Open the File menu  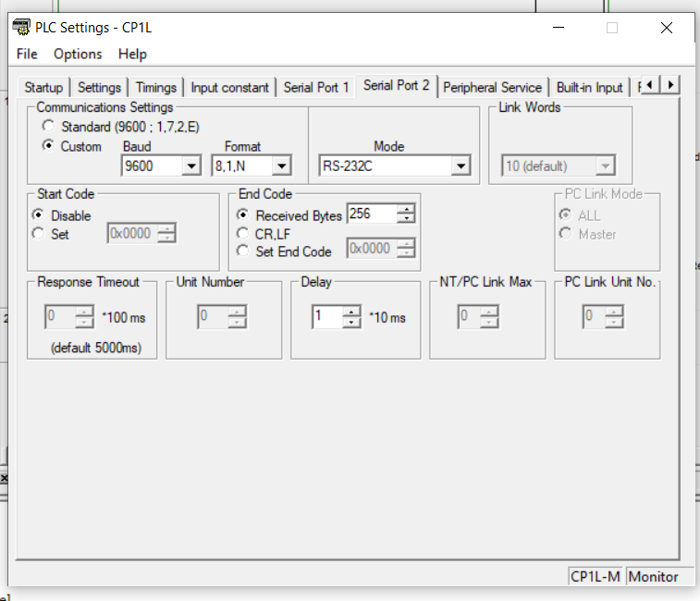click(x=27, y=54)
